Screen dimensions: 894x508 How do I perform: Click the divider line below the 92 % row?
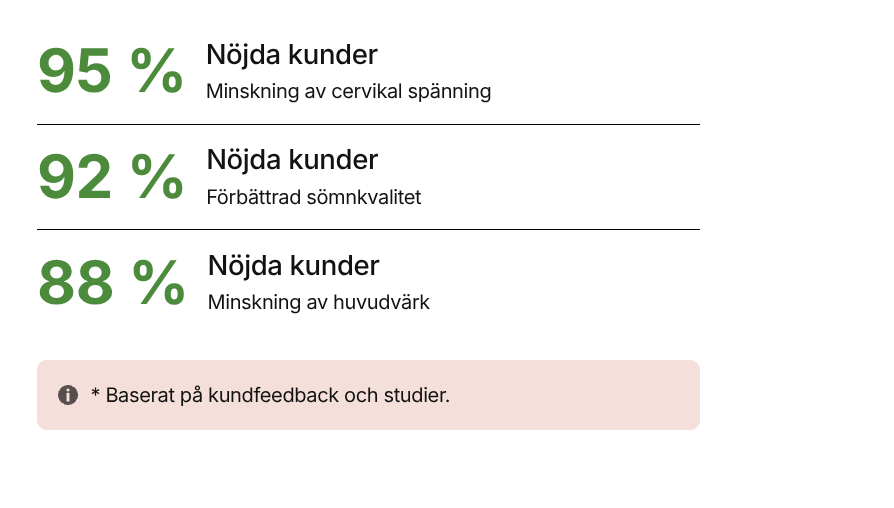click(x=368, y=230)
